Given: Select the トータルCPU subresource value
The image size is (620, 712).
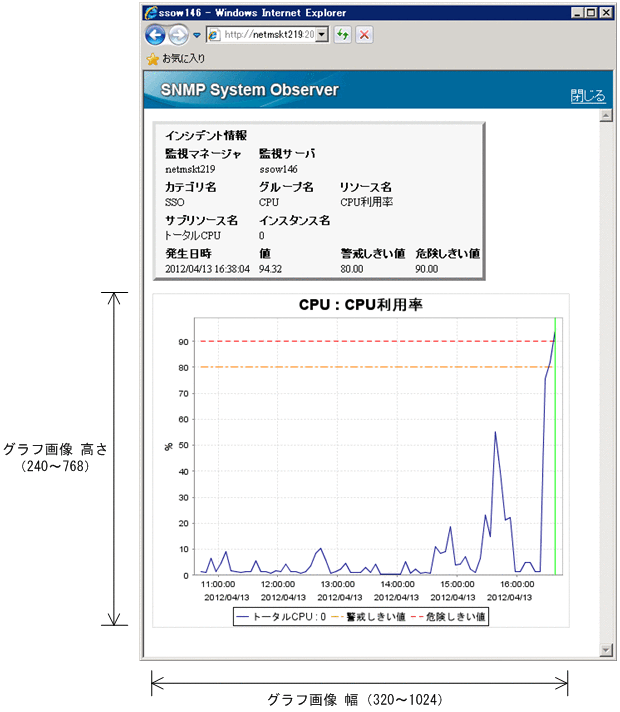Looking at the screenshot, I should pyautogui.click(x=193, y=236).
